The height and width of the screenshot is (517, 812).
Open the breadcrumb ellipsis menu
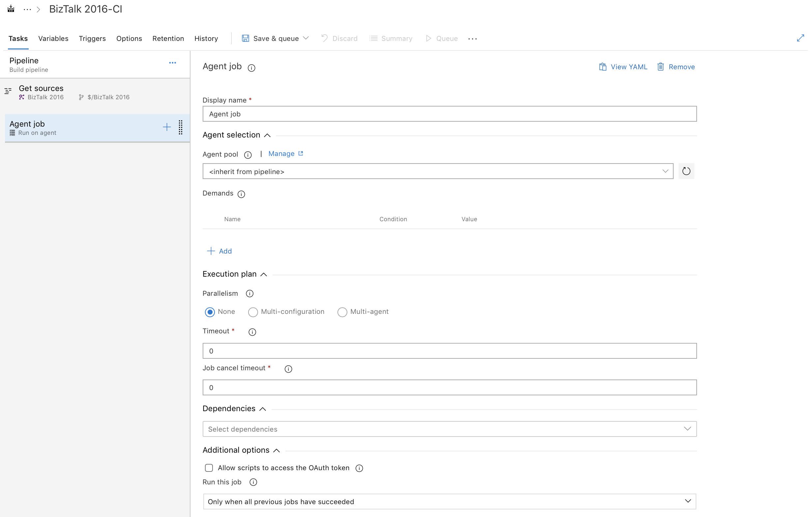(x=27, y=10)
